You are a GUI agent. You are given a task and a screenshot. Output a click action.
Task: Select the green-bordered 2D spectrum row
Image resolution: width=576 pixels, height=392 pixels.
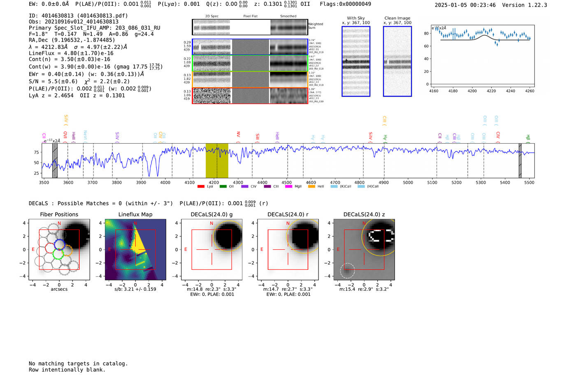(250, 63)
